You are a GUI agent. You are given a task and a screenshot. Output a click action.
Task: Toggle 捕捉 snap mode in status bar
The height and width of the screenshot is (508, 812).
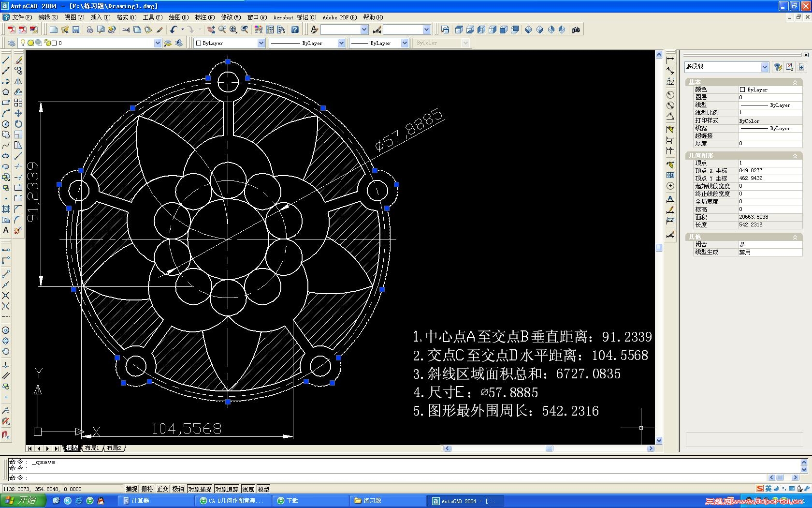[x=131, y=489]
